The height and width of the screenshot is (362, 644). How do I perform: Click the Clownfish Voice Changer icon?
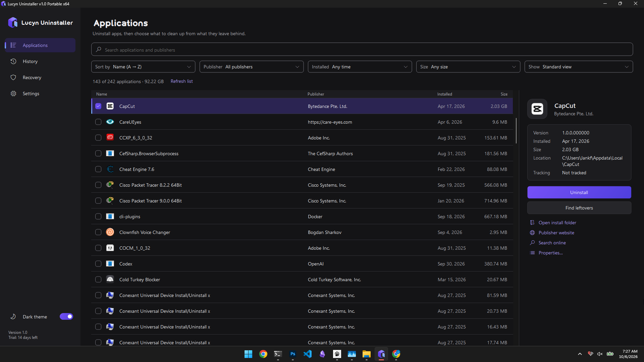(x=110, y=232)
